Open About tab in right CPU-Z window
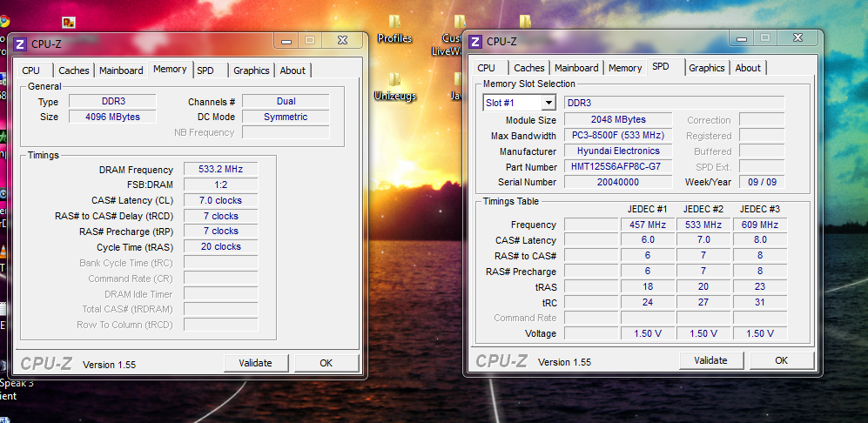 748,68
